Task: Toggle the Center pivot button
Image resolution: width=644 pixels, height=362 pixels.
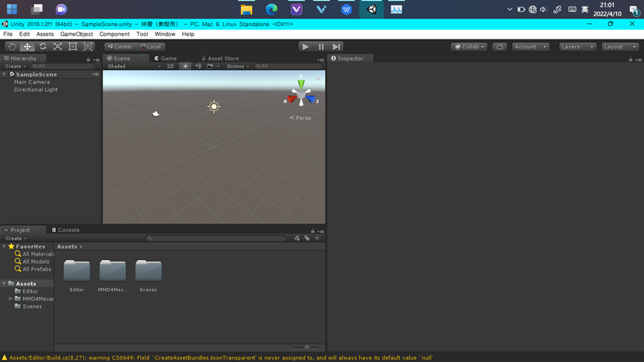Action: pos(119,46)
